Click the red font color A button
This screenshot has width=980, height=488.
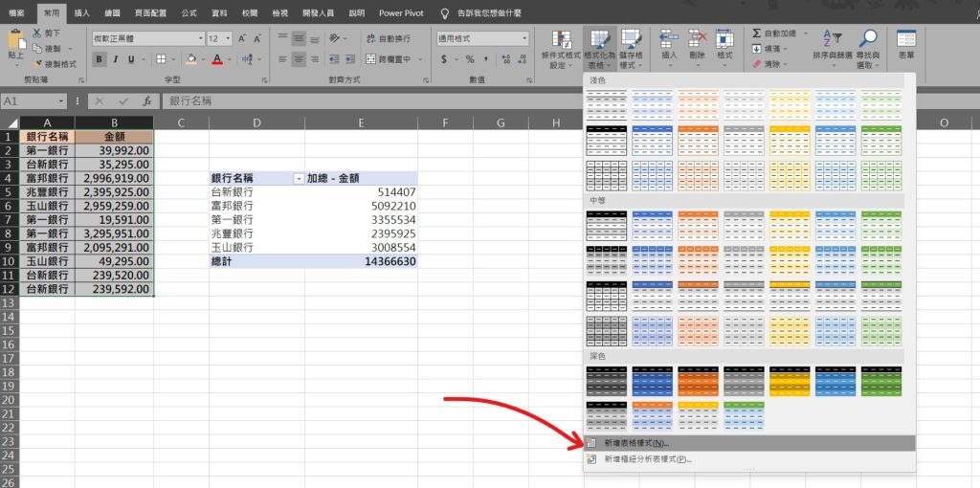(x=217, y=59)
